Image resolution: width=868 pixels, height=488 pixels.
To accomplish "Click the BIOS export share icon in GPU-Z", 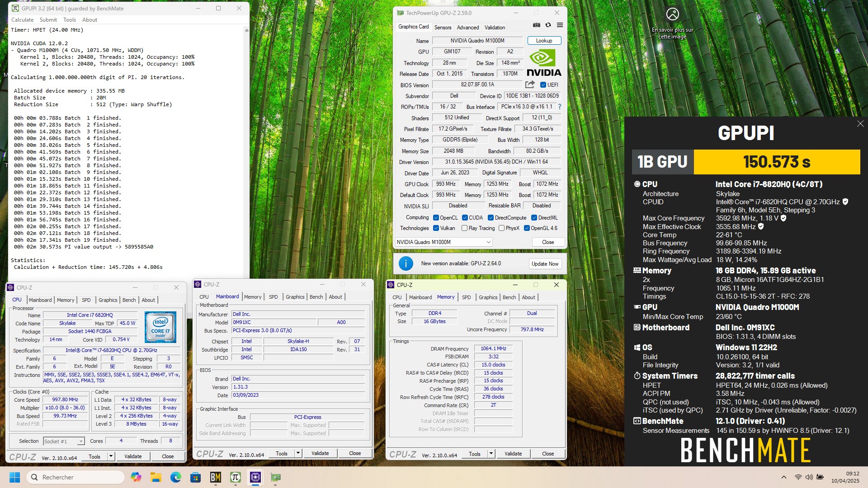I will [x=530, y=84].
